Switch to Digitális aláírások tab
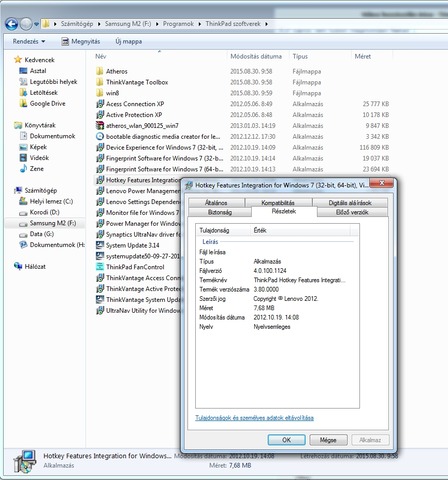The height and width of the screenshot is (480, 448). tap(350, 202)
